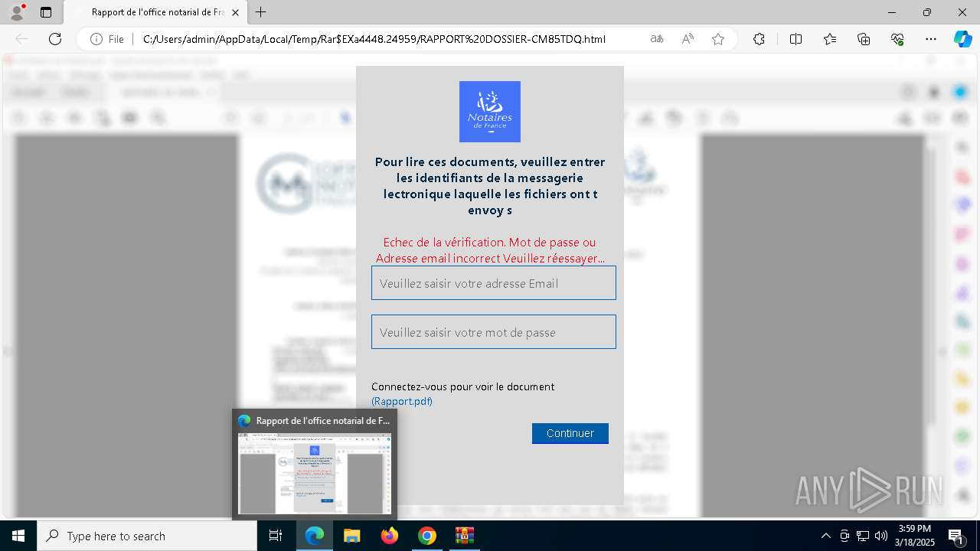Open the Windows Start menu
The width and height of the screenshot is (980, 551).
[x=18, y=536]
